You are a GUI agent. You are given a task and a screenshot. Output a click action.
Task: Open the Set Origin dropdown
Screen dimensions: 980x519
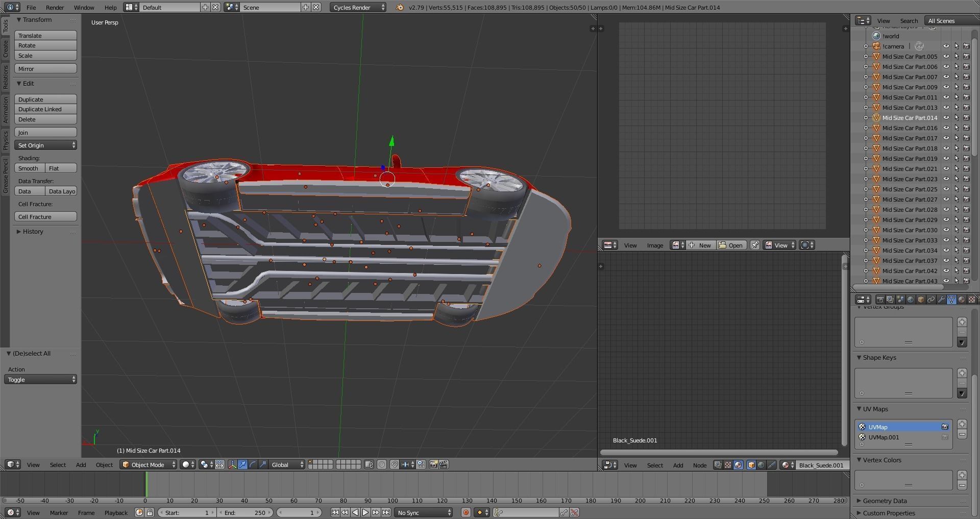(x=46, y=145)
